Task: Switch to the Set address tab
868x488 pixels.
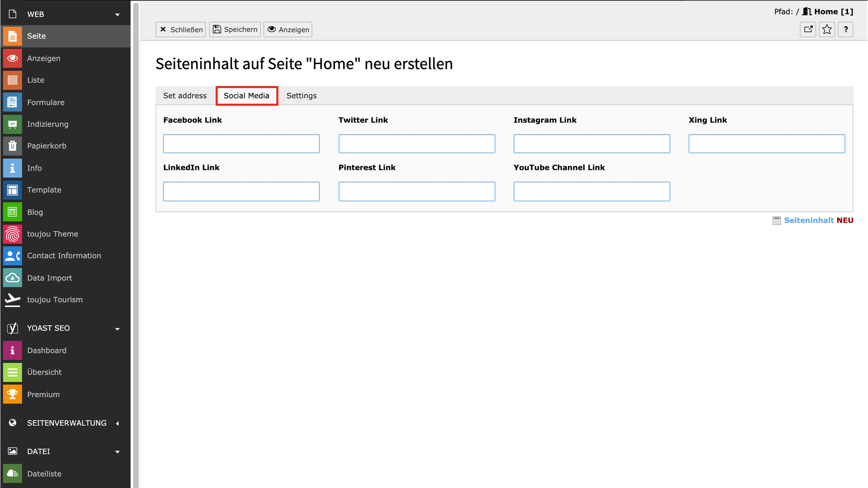Action: tap(184, 96)
